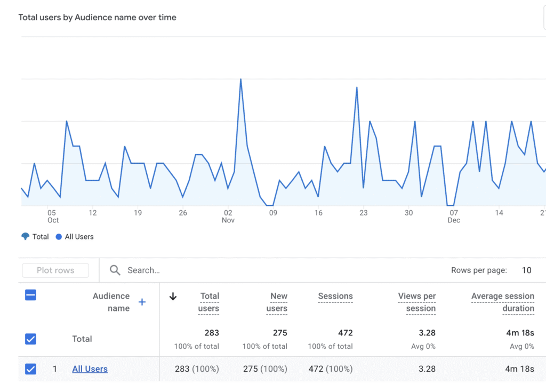Open the All Users audience link
The image size is (546, 392).
[x=90, y=369]
